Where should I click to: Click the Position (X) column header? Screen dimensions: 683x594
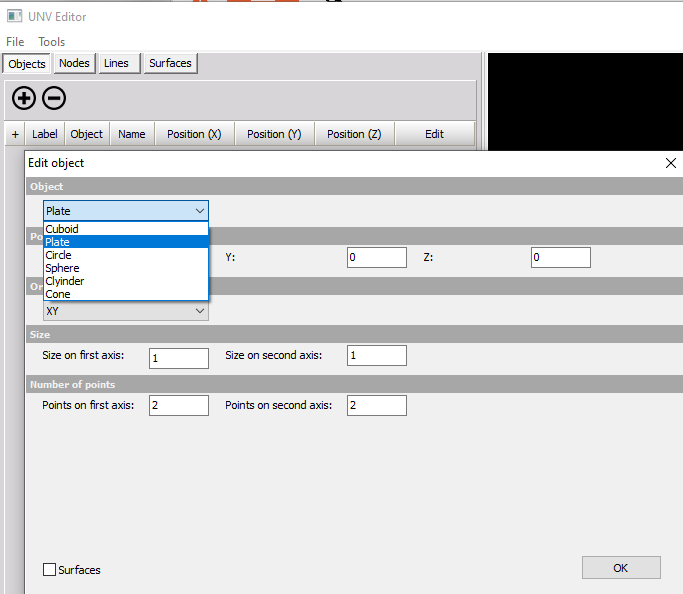click(x=194, y=134)
